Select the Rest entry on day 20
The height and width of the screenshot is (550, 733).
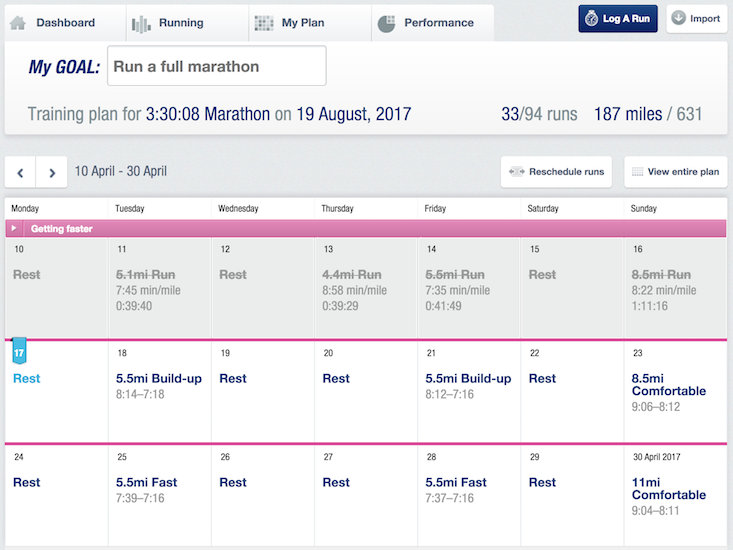pyautogui.click(x=336, y=379)
